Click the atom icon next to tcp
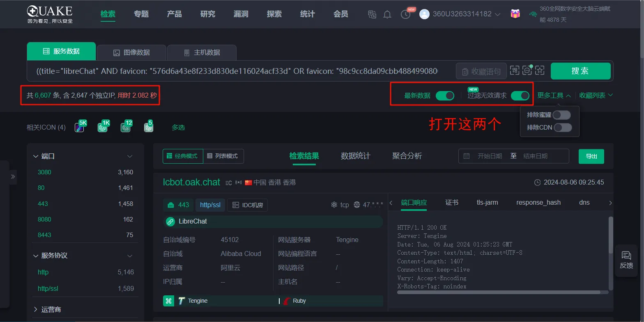The image size is (644, 322). point(334,205)
